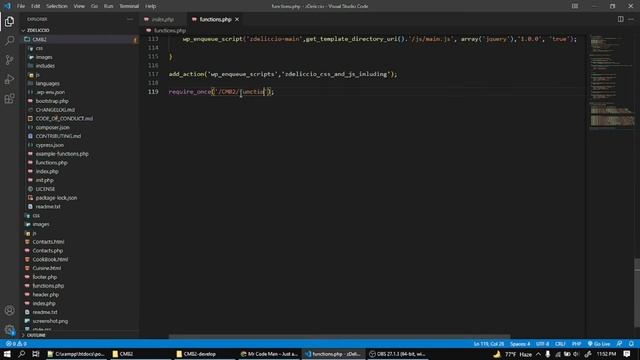The height and width of the screenshot is (360, 640).
Task: Expand the languages folder under CMB2
Action: [x=47, y=83]
